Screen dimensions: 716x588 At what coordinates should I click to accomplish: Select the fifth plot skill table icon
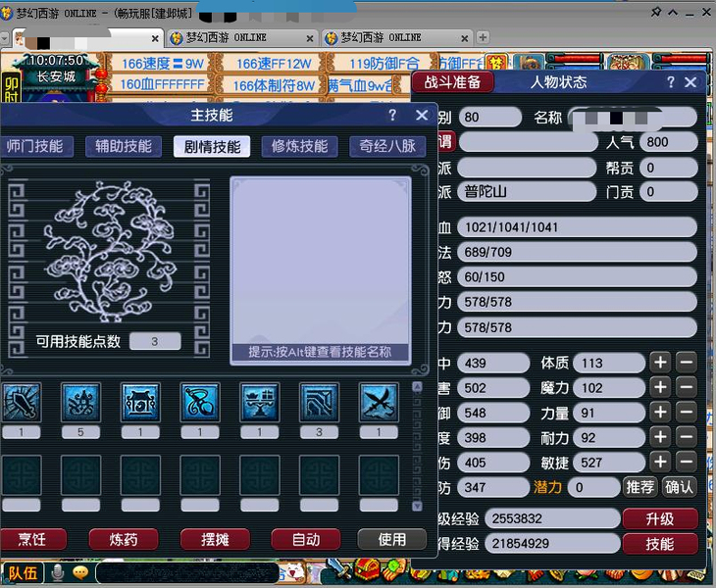pyautogui.click(x=259, y=402)
